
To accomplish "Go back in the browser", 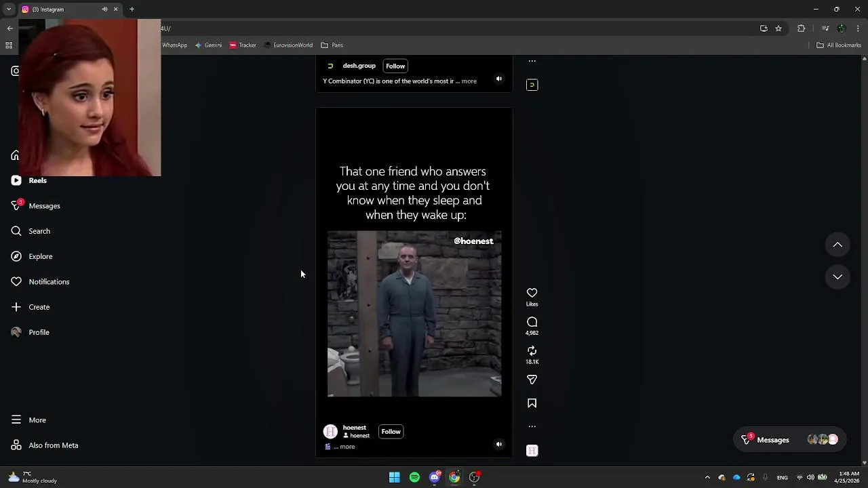I will coord(9,28).
